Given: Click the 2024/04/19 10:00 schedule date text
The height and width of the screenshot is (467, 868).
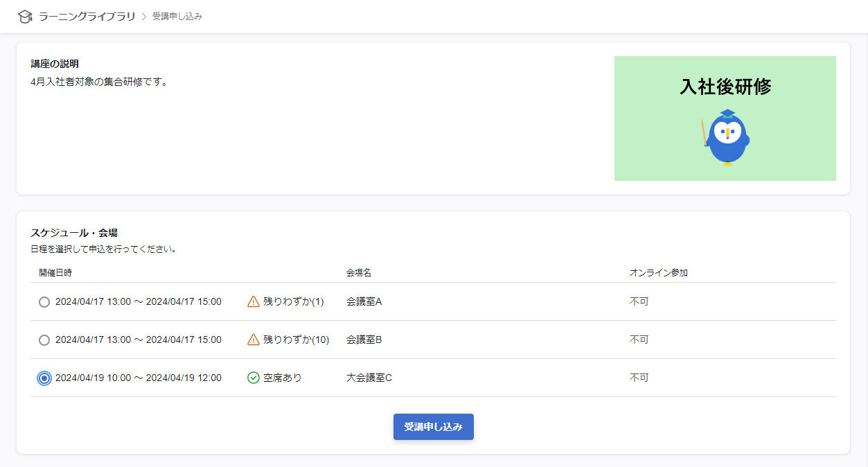Looking at the screenshot, I should (93, 378).
